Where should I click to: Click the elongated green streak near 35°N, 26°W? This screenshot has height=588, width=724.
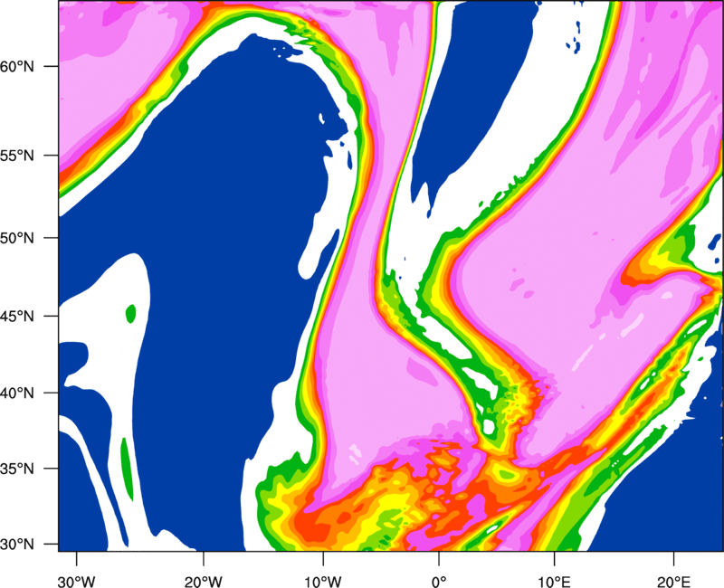pyautogui.click(x=126, y=469)
